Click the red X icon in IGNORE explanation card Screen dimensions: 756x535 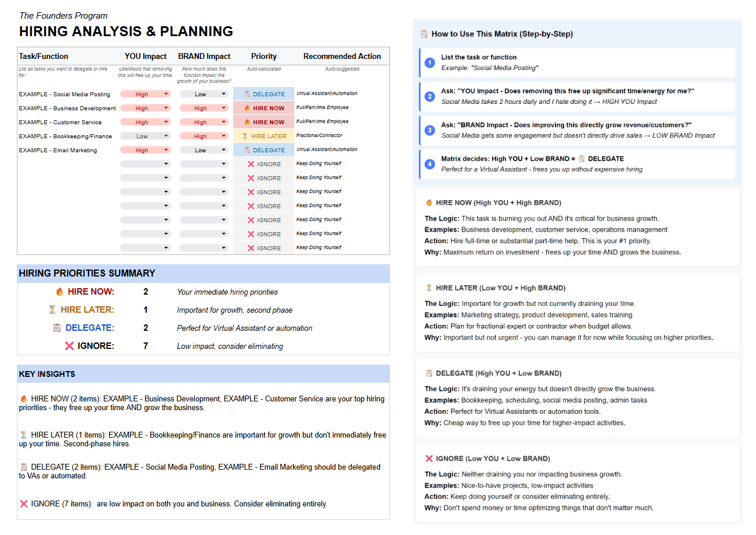click(429, 459)
